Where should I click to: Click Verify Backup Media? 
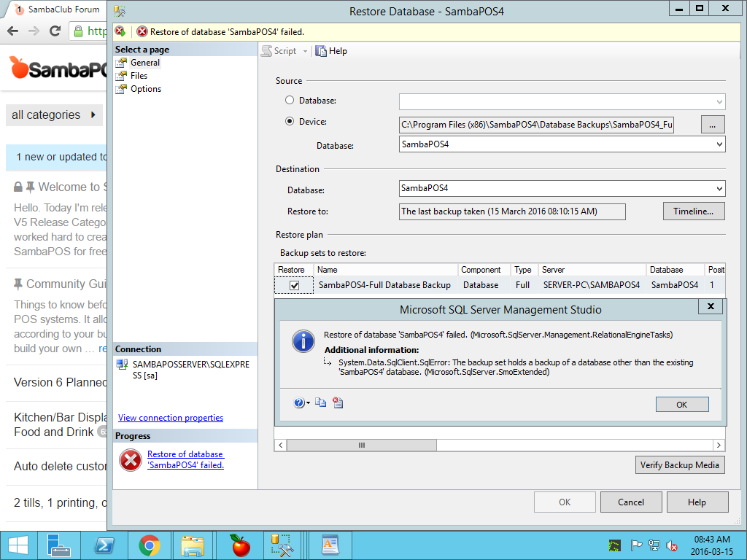(x=680, y=464)
